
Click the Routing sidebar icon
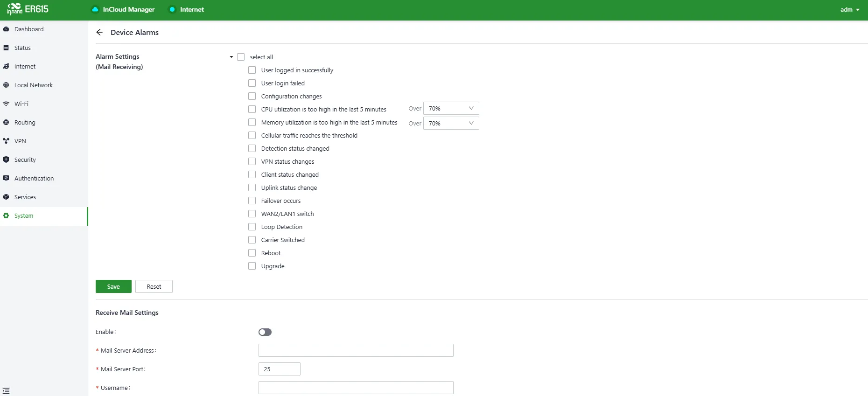[x=6, y=122]
